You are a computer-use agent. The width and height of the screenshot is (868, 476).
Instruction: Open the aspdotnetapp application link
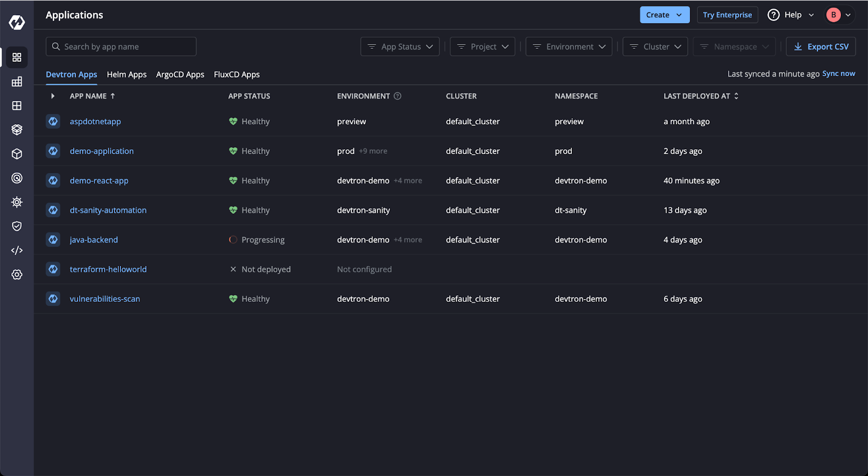pos(95,122)
